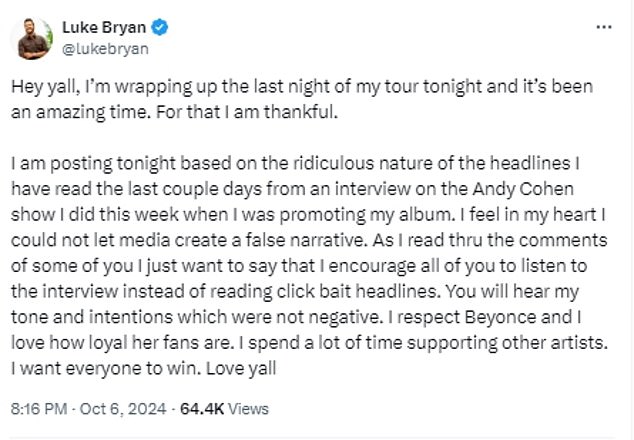The height and width of the screenshot is (440, 634).
Task: Click the Oct 6, 2024 date
Action: coord(123,408)
